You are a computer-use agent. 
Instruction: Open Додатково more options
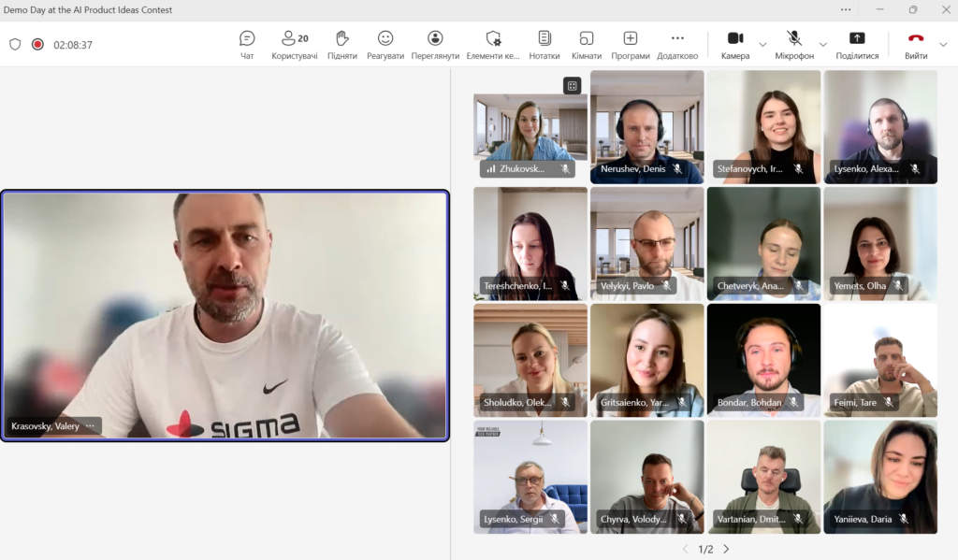coord(677,45)
